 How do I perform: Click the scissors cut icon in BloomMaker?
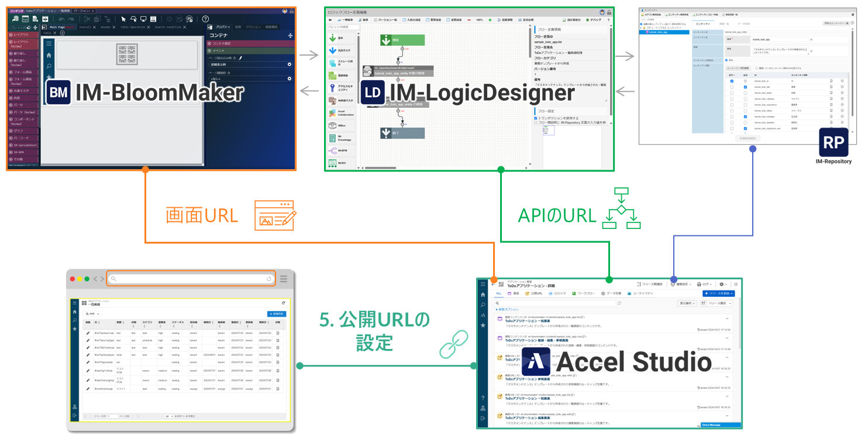88,19
